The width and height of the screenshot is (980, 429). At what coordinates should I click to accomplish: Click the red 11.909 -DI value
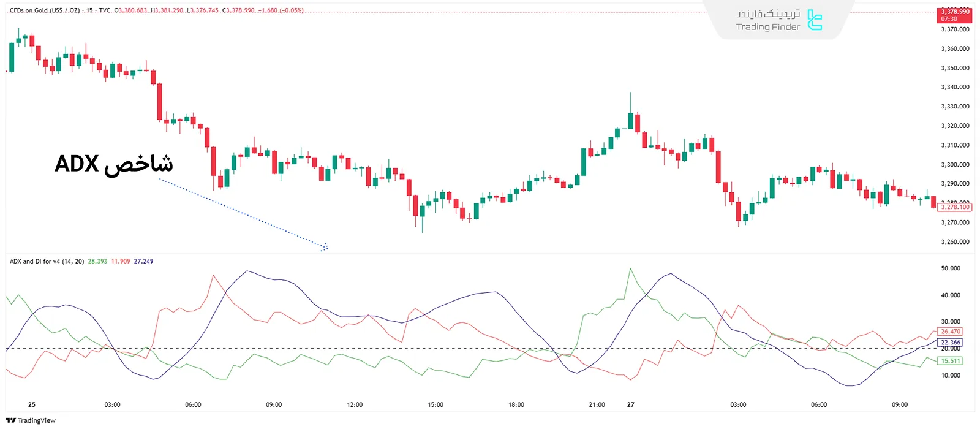pos(121,261)
